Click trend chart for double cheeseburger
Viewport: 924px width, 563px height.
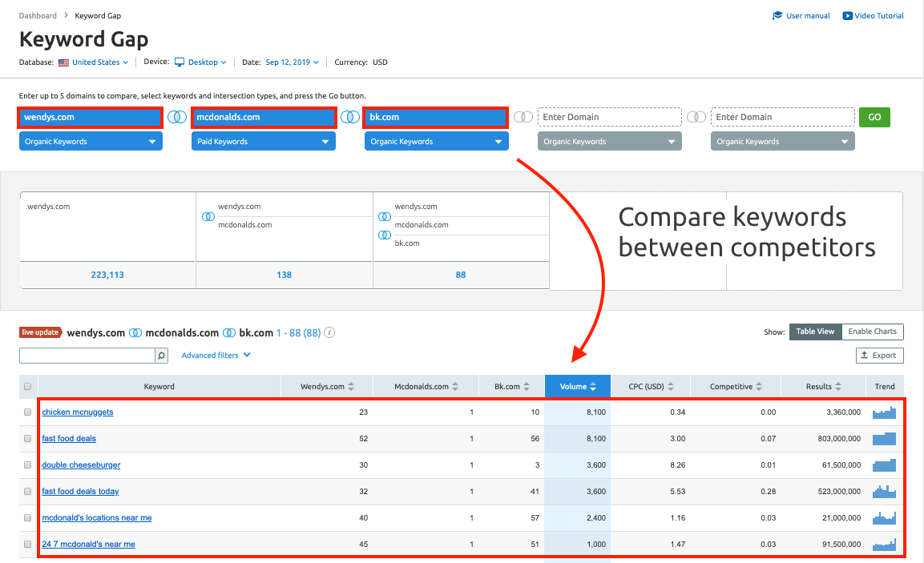[884, 465]
